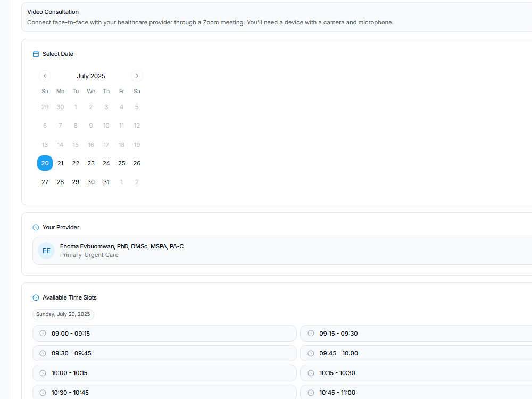Choose the 10:00 - 10:15 time slot
532x399 pixels.
[164, 373]
